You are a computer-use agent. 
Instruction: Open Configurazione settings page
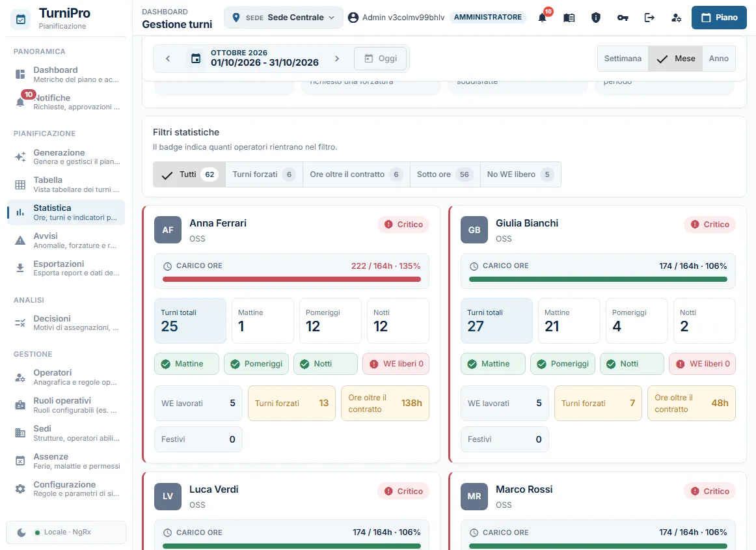click(x=66, y=489)
